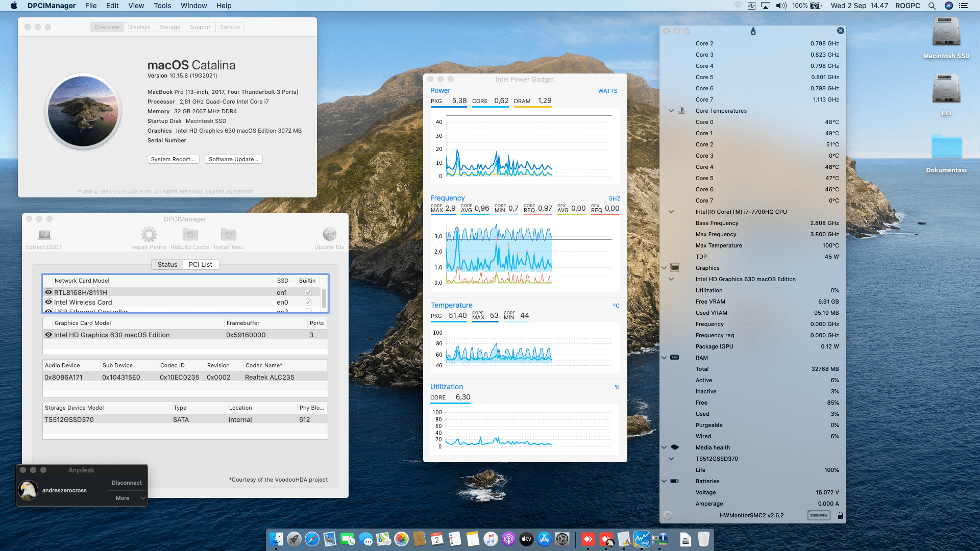Click the lock icon in HWMonitor footer
Screen dimensions: 980x551
tap(840, 515)
